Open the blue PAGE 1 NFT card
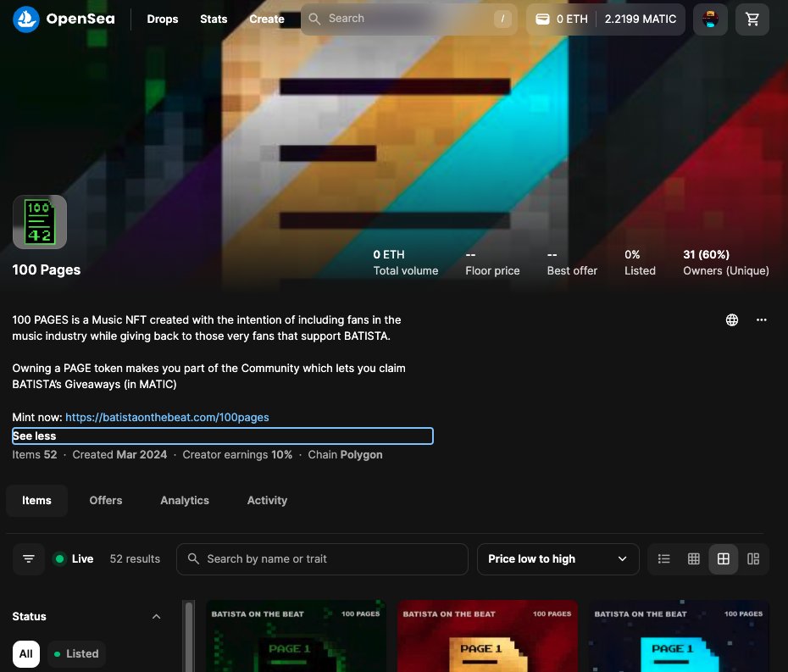Viewport: 788px width, 672px height. (x=679, y=636)
